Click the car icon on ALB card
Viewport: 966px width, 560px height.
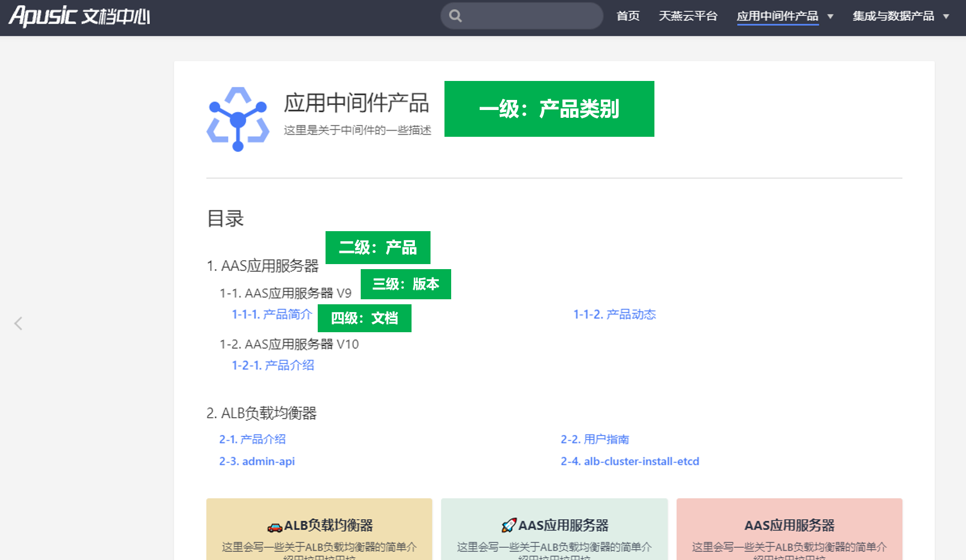pyautogui.click(x=274, y=526)
